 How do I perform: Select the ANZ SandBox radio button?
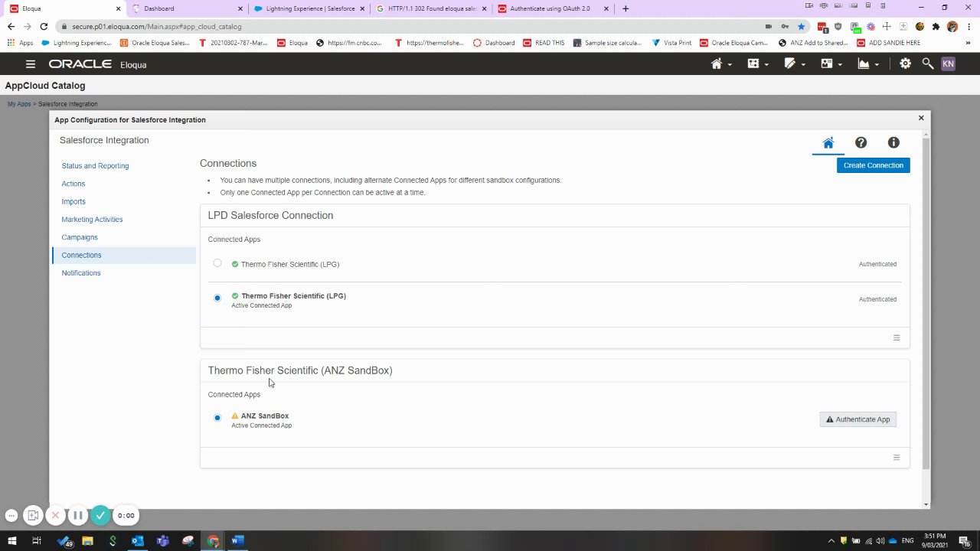[x=217, y=418]
